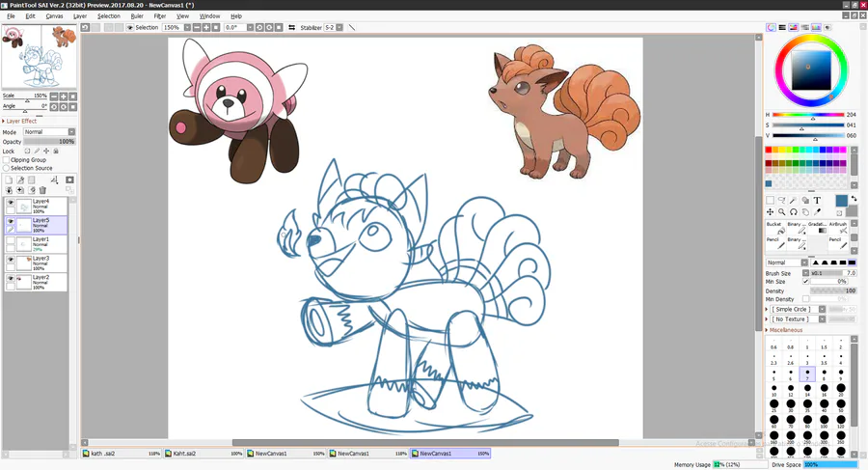868x470 pixels.
Task: Adjust the layer Opacity slider
Action: [49, 142]
